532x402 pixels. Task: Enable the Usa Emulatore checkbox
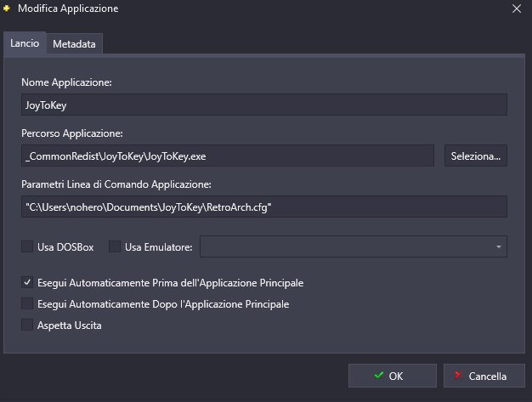click(115, 246)
